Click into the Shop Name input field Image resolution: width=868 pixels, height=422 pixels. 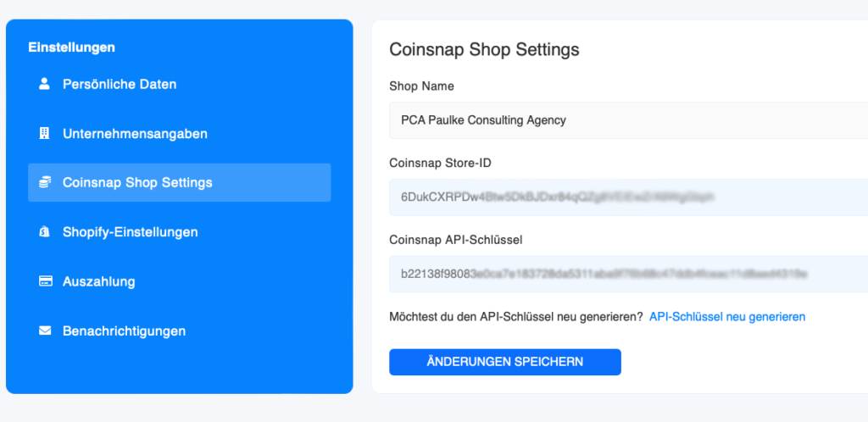(627, 120)
